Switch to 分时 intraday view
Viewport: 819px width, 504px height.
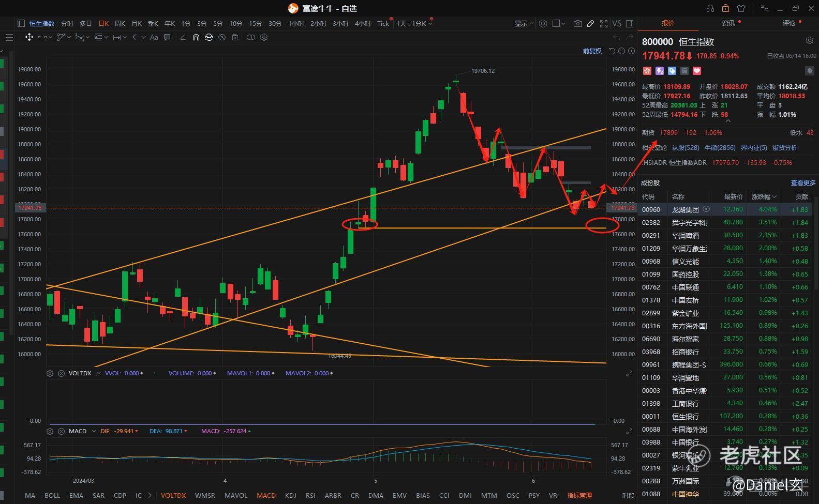point(67,23)
